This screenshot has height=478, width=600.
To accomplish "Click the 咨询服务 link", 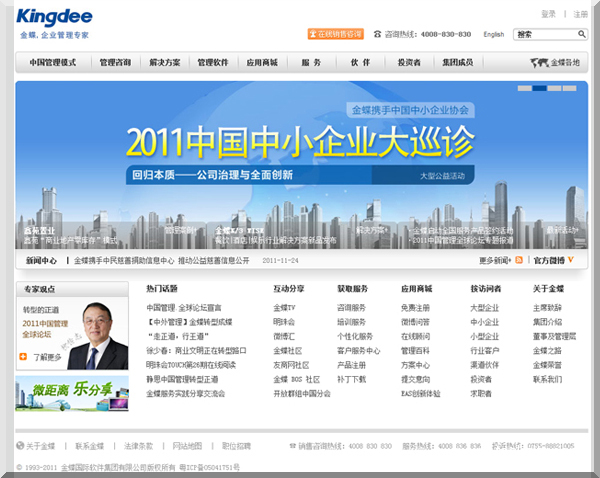I will 351,308.
